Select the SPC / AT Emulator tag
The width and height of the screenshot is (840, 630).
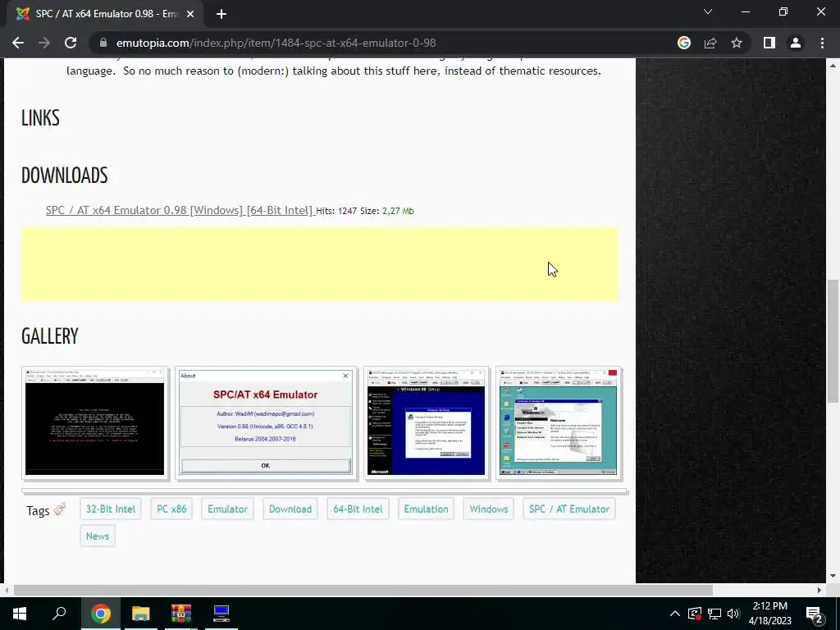pyautogui.click(x=569, y=509)
